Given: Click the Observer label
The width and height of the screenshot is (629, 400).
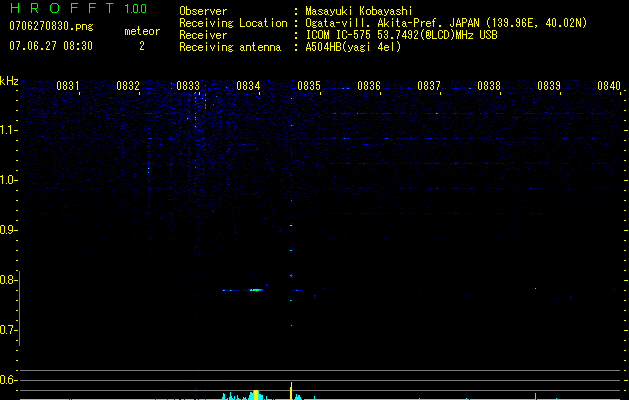Looking at the screenshot, I should coord(203,11).
